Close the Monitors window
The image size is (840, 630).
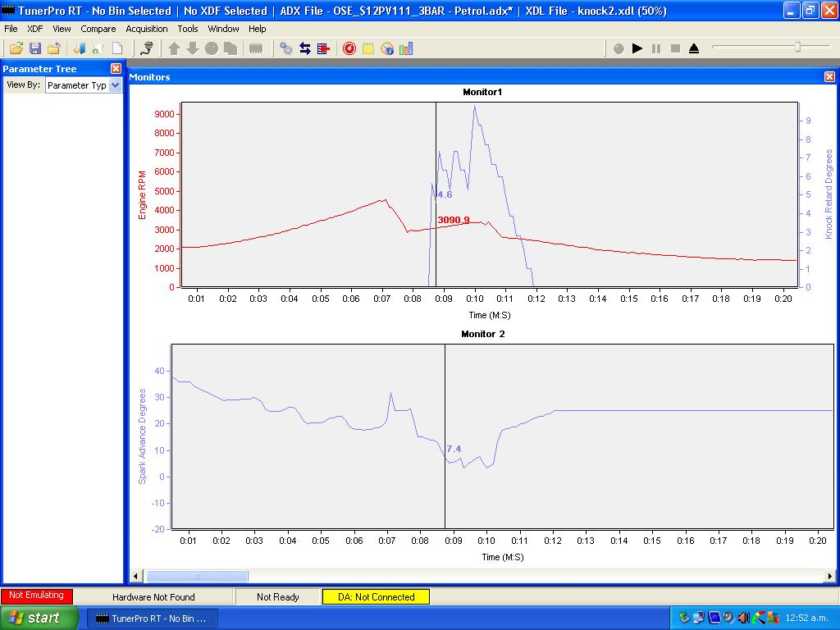(x=829, y=76)
